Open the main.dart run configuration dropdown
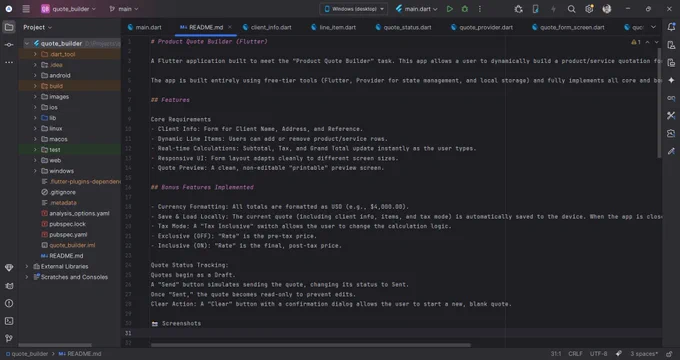The height and width of the screenshot is (360, 680). pyautogui.click(x=416, y=9)
